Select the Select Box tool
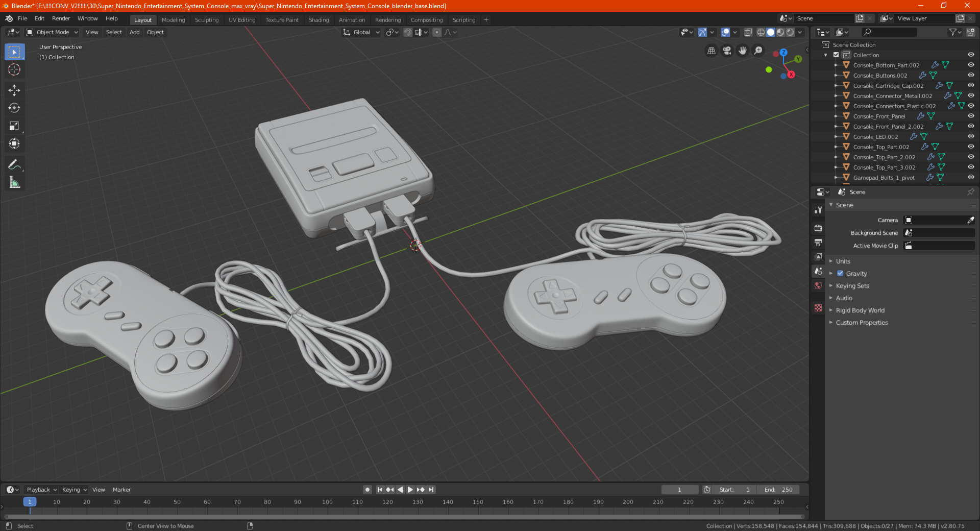Image resolution: width=980 pixels, height=531 pixels. (x=14, y=52)
